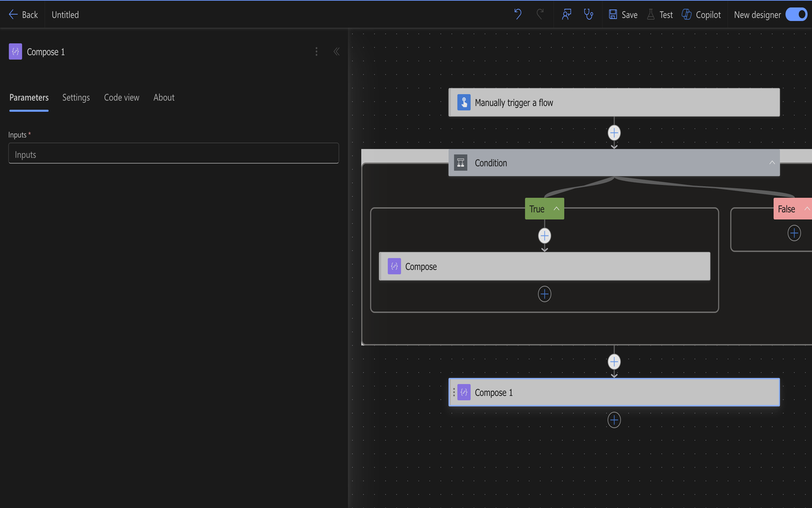Screen dimensions: 812x508
Task: Add an action in the False branch
Action: coord(794,233)
